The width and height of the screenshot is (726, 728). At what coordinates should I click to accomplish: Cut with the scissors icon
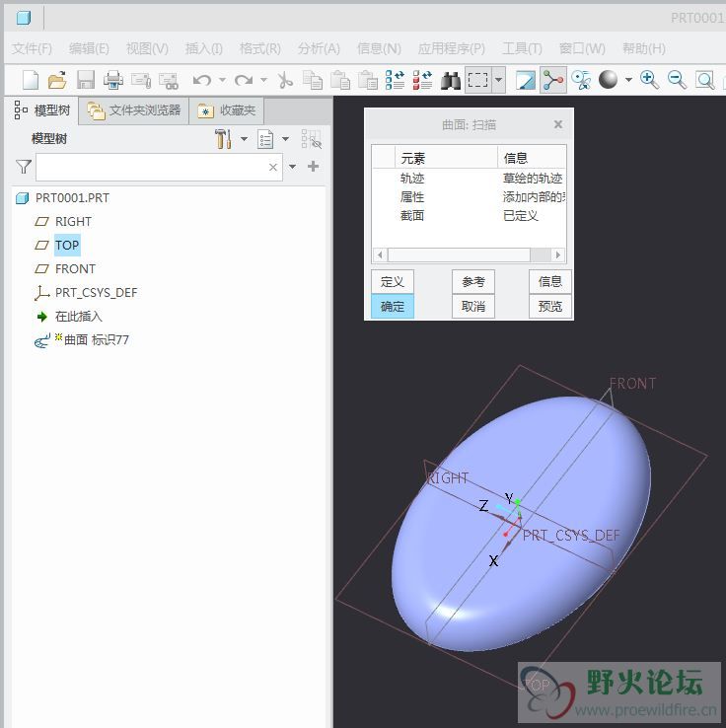pyautogui.click(x=285, y=80)
